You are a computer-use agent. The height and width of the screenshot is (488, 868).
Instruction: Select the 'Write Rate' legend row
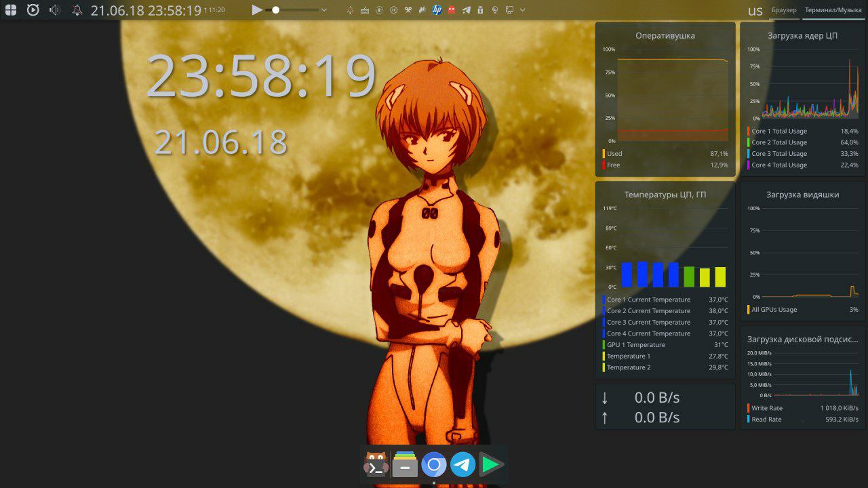(x=803, y=408)
